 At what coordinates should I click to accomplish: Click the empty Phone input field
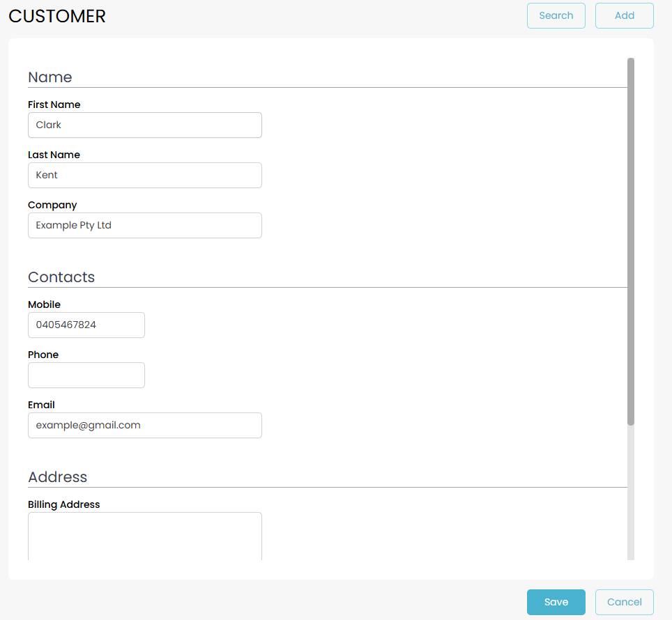pos(86,375)
